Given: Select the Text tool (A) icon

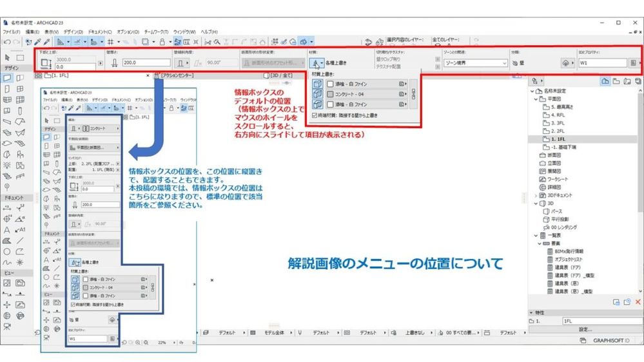Looking at the screenshot, I should click(x=7, y=230).
